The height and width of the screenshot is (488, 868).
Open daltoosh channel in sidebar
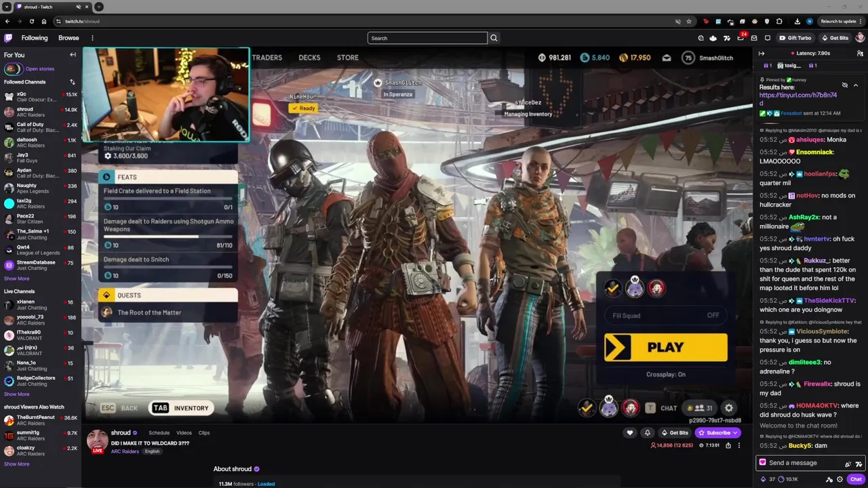point(41,142)
